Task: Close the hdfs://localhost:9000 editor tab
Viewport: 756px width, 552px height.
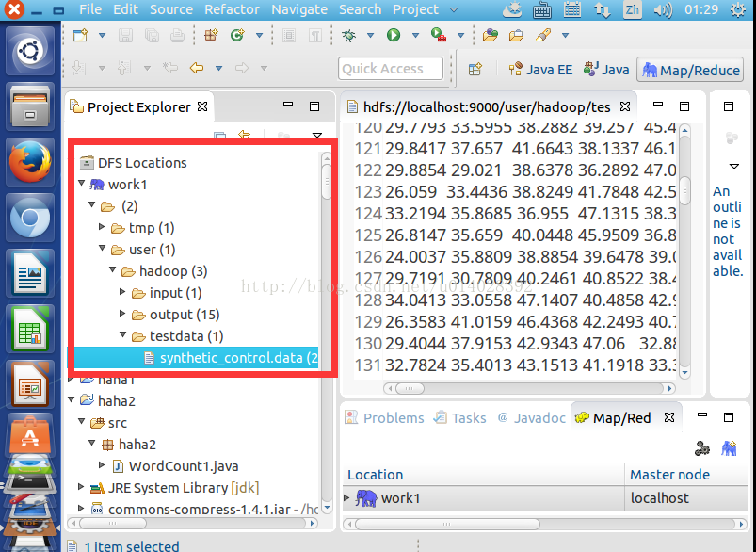Action: [x=625, y=106]
